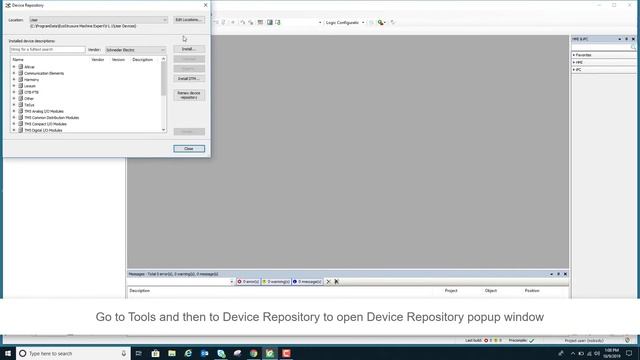
Task: Click the toolbar icon left of dark monitor
Action: [x=260, y=22]
